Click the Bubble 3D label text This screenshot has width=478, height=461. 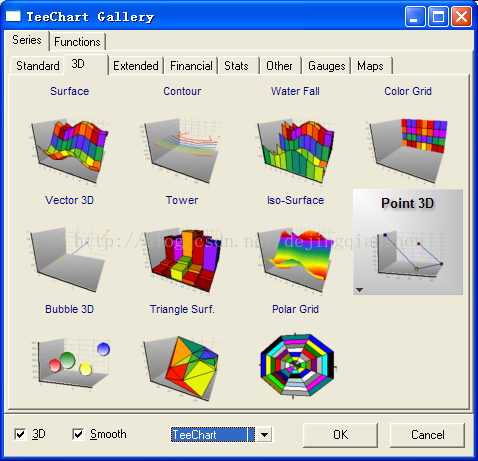pos(70,309)
